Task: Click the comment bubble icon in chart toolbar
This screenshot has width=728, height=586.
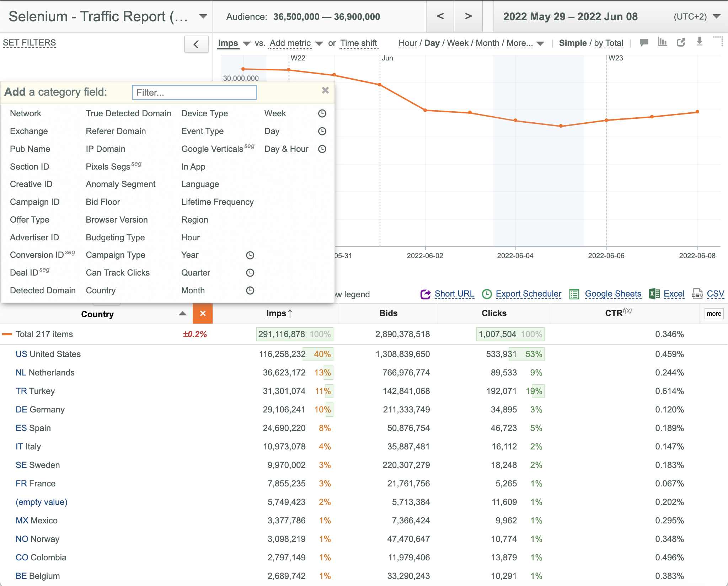Action: coord(644,42)
